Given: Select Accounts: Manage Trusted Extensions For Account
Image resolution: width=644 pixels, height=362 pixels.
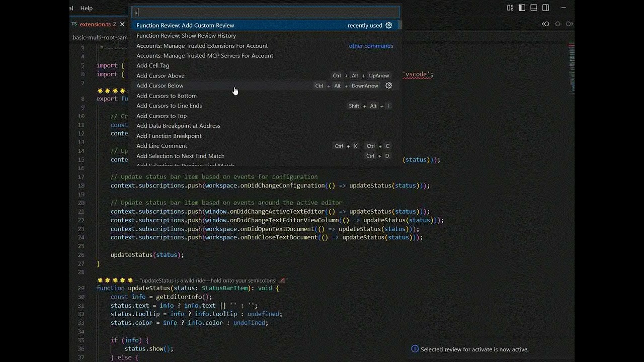Looking at the screenshot, I should point(265,46).
